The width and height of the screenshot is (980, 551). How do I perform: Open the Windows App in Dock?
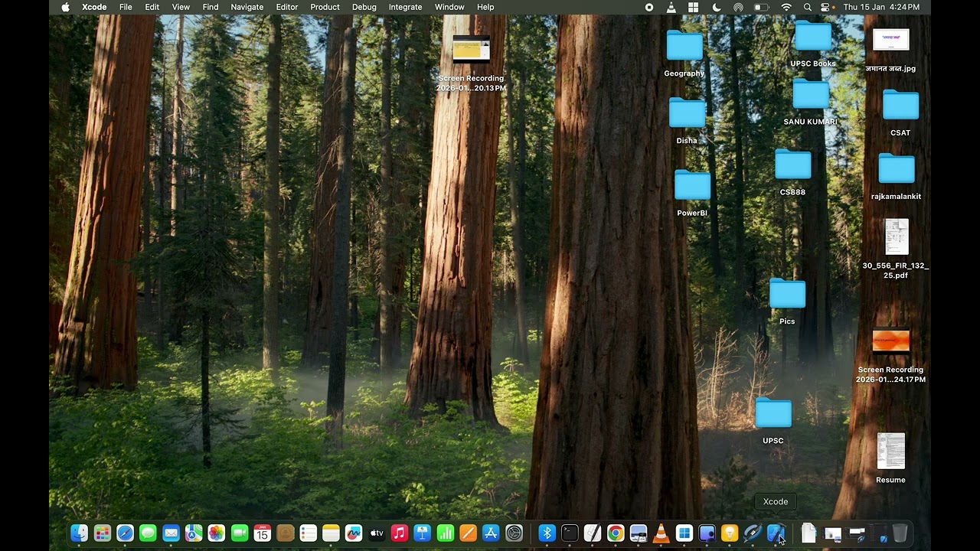tap(684, 533)
